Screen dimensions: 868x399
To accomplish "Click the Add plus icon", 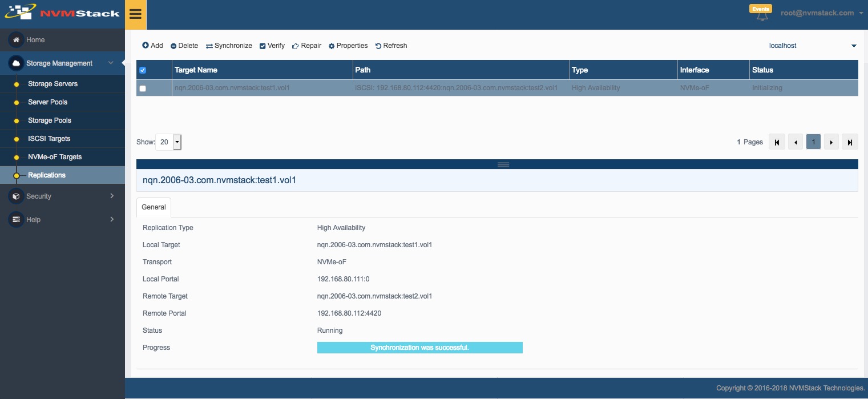I will point(146,46).
